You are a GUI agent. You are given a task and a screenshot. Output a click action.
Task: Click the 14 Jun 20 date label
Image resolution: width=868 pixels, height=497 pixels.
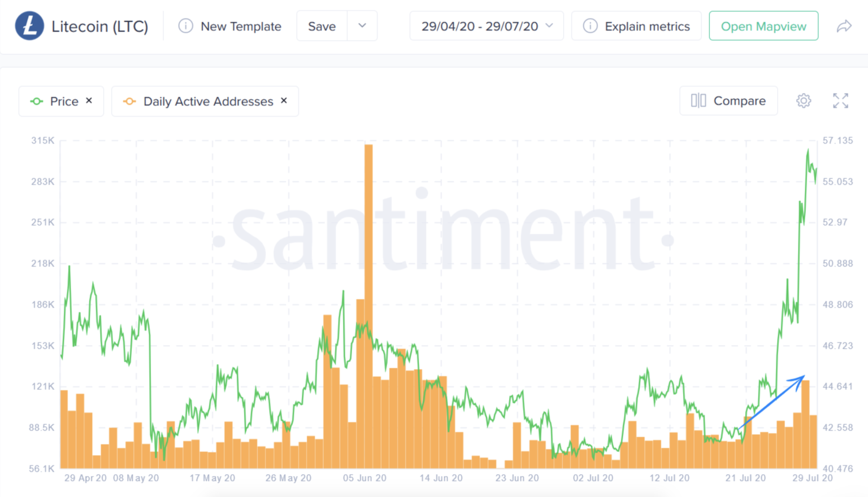(441, 478)
